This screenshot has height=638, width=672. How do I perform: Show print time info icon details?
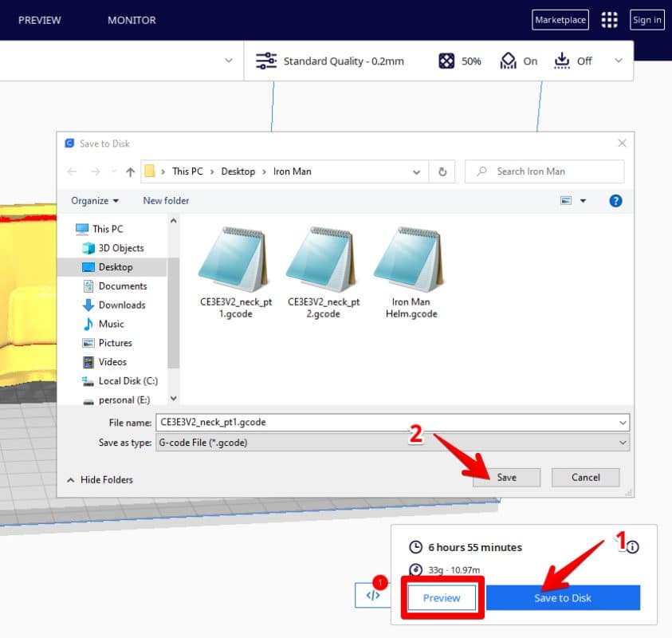pos(632,547)
